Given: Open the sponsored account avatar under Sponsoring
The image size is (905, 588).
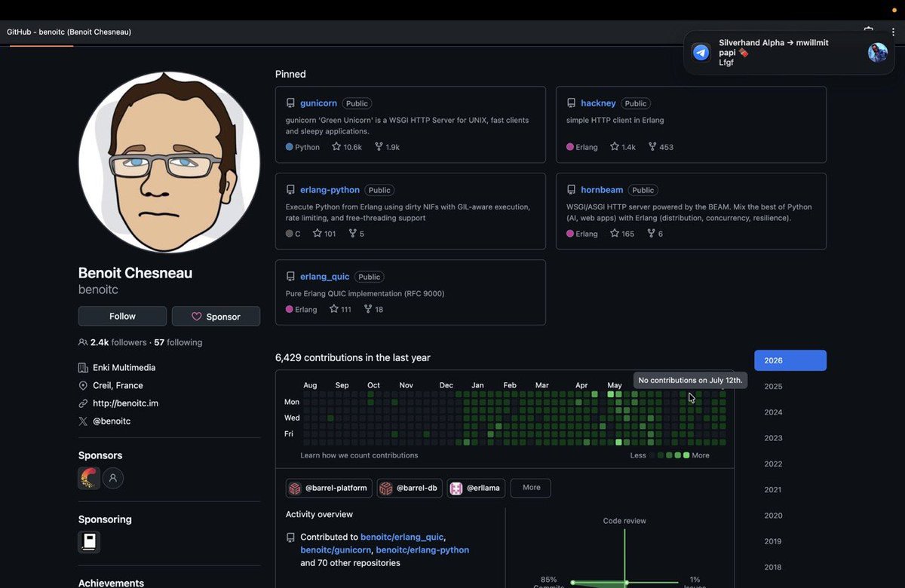Looking at the screenshot, I should 89,542.
